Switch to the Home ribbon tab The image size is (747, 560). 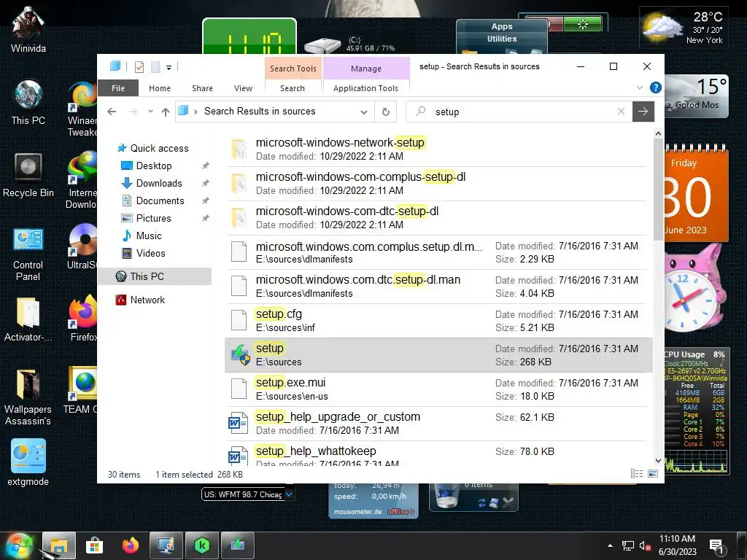(160, 88)
